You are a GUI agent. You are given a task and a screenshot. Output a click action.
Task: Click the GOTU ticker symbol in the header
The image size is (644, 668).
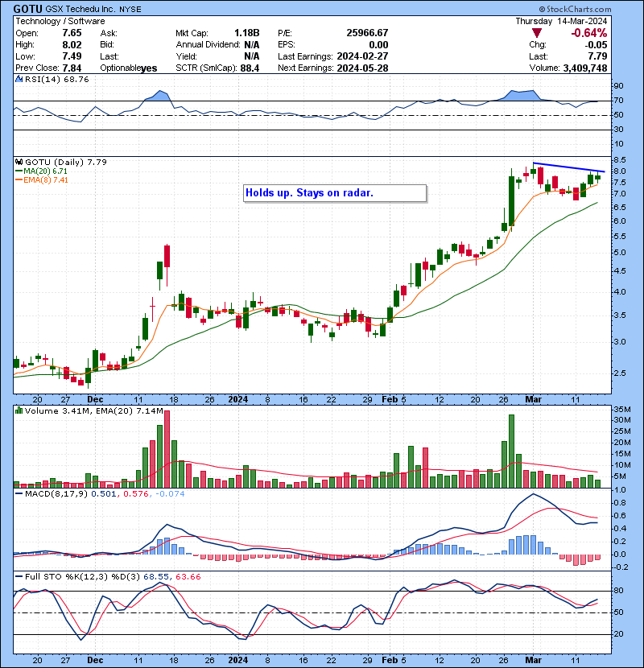click(x=27, y=9)
